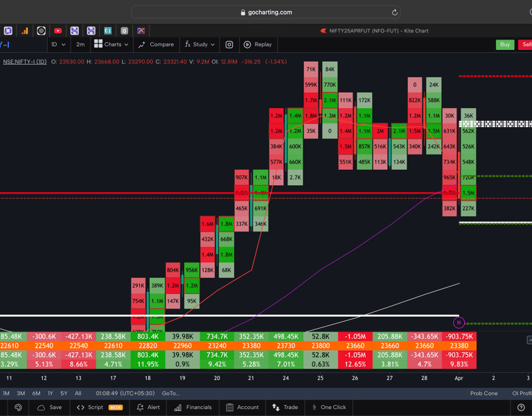Click the Apr date label on time axis

click(x=459, y=378)
